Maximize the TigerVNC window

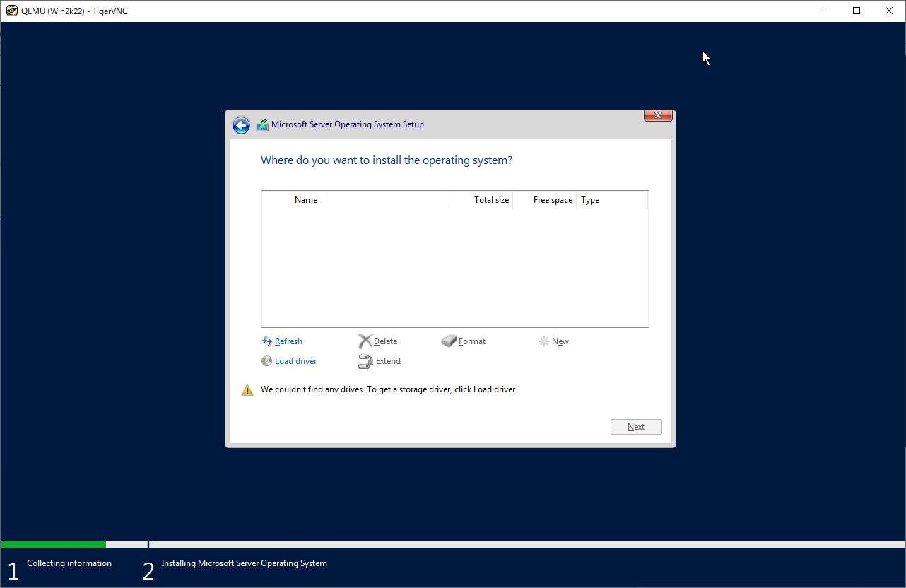[857, 11]
